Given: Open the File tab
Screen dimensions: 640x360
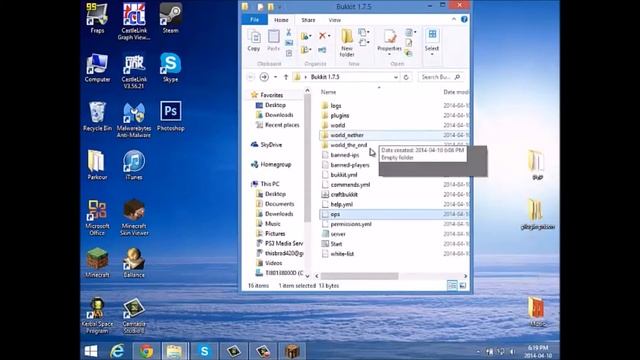Looking at the screenshot, I should (x=254, y=20).
